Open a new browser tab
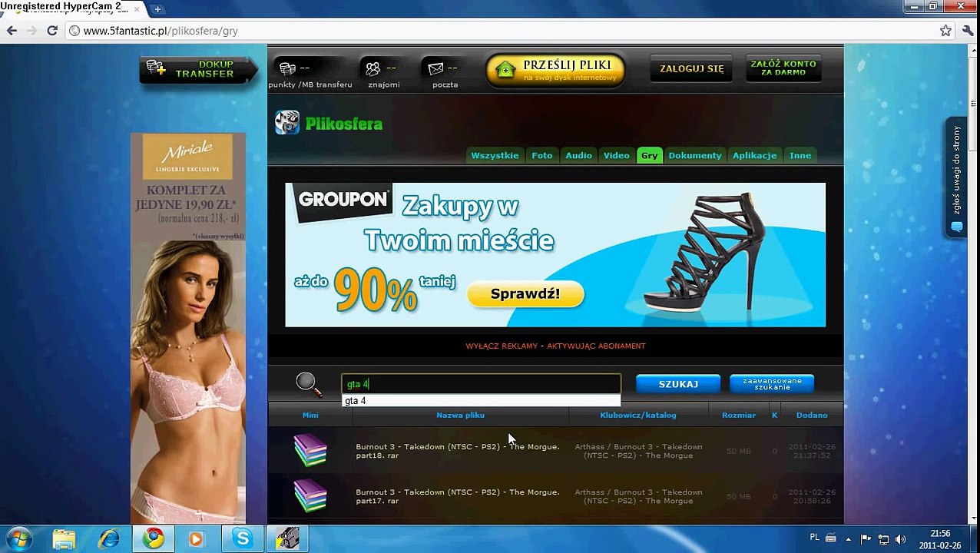 coord(157,9)
